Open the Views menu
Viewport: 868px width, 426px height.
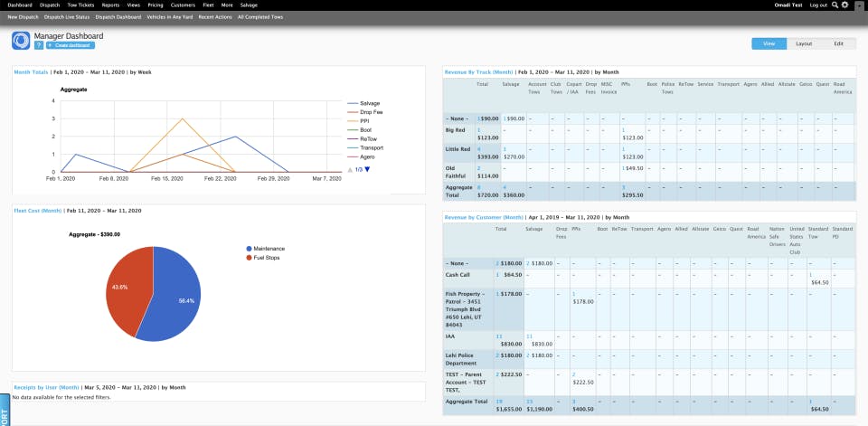[134, 5]
